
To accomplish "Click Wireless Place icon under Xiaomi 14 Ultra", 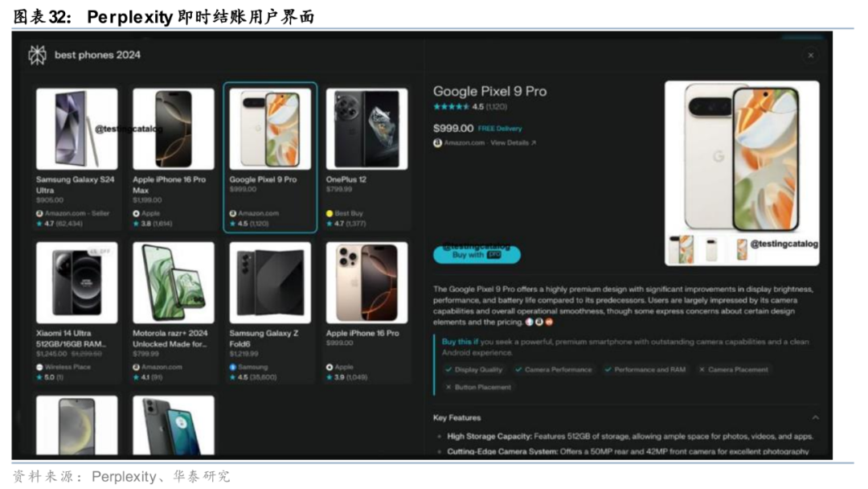I will tap(40, 368).
